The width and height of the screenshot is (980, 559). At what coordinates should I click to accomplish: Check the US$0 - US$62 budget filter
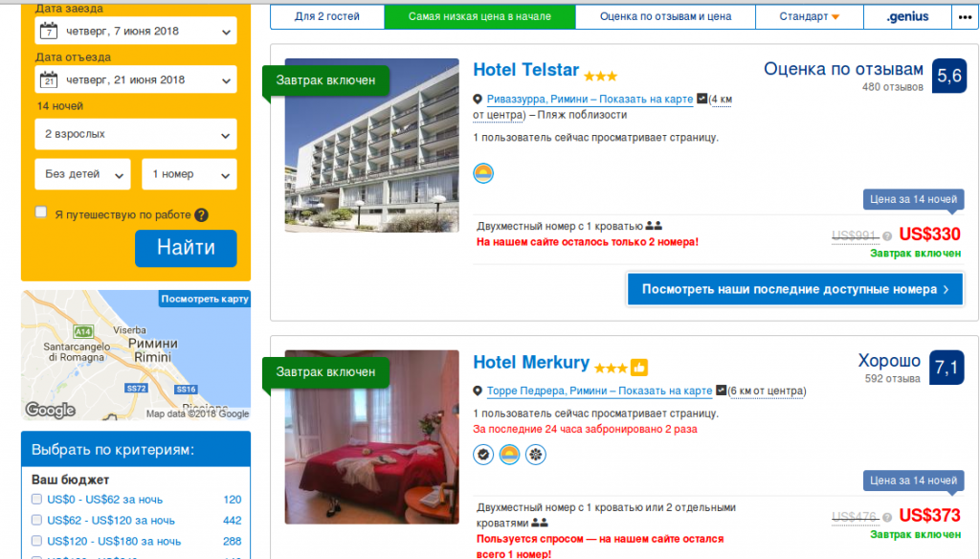pyautogui.click(x=37, y=499)
